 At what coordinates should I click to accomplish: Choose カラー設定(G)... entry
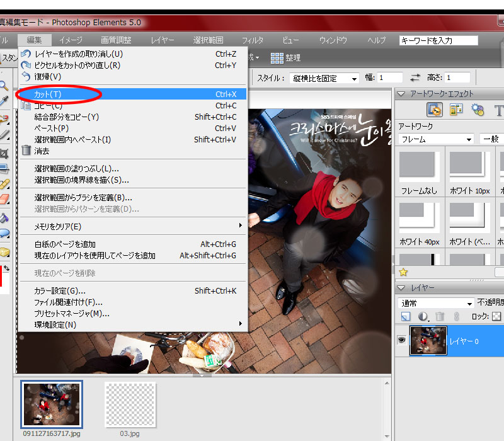(x=133, y=291)
